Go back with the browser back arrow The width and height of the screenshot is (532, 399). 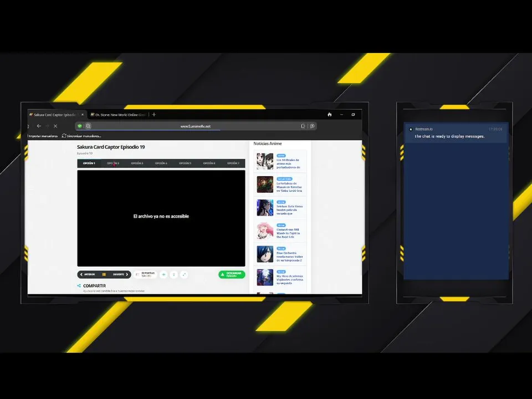click(x=39, y=126)
